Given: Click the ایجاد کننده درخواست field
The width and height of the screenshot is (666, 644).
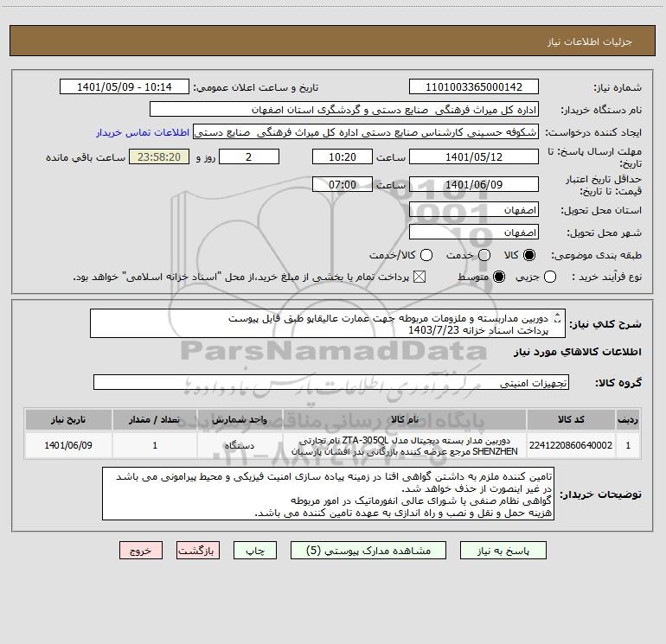Looking at the screenshot, I should point(366,132).
